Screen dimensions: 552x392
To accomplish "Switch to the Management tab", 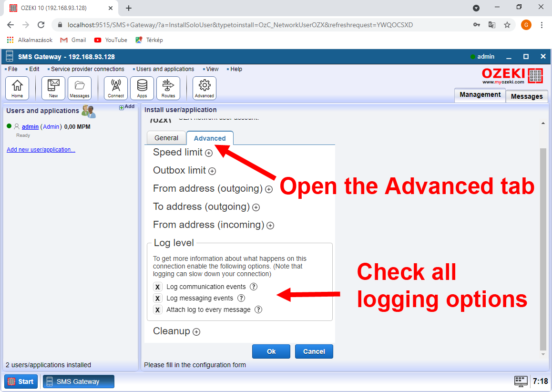I will (x=480, y=95).
